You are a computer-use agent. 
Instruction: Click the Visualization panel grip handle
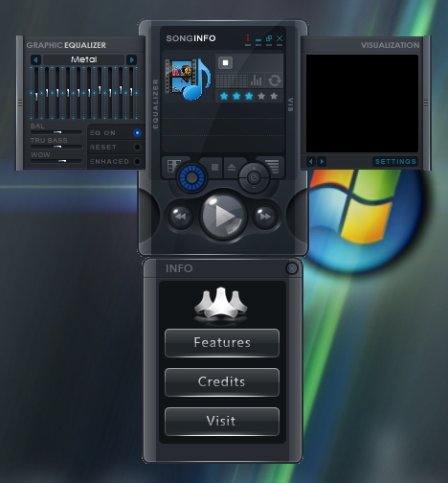tap(426, 103)
